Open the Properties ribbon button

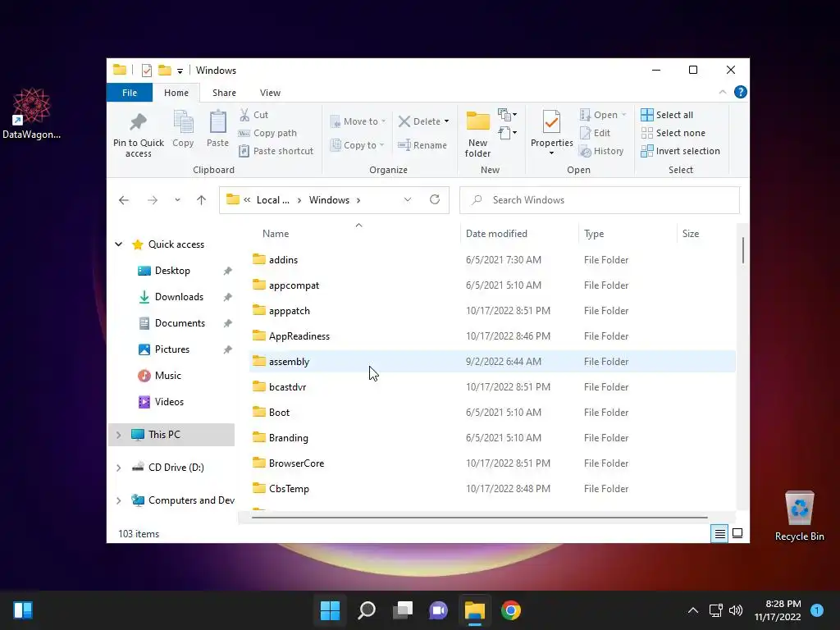(551, 133)
